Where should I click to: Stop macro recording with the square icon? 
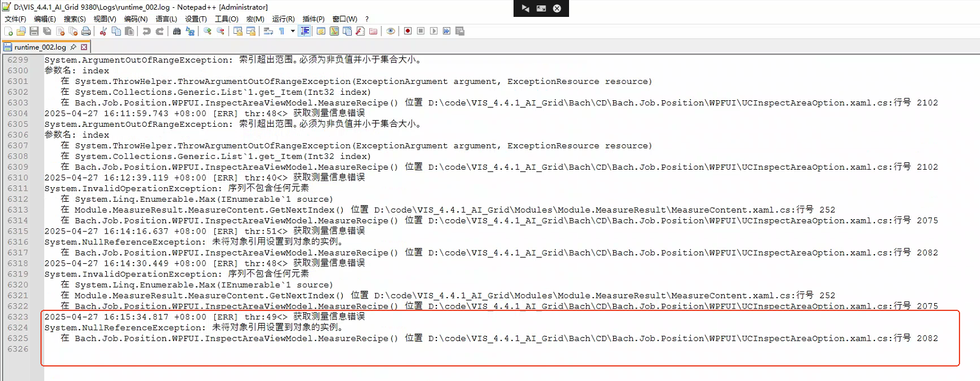pos(421,31)
